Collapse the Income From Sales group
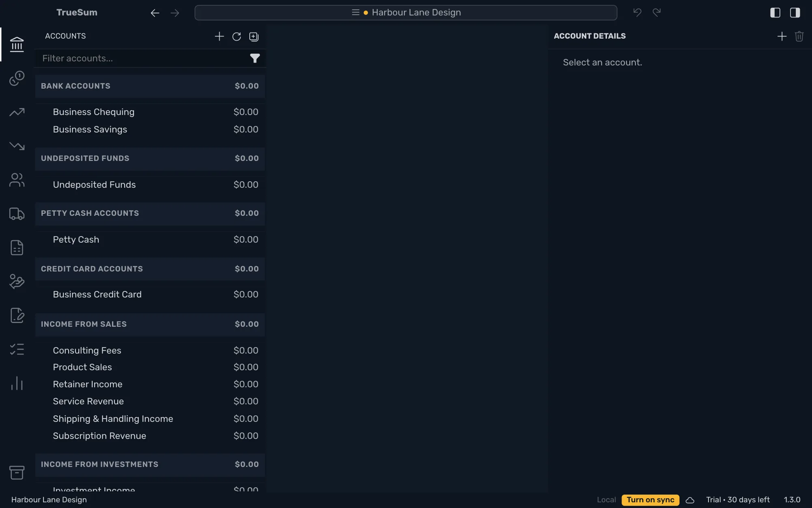Viewport: 812px width, 508px height. (150, 324)
